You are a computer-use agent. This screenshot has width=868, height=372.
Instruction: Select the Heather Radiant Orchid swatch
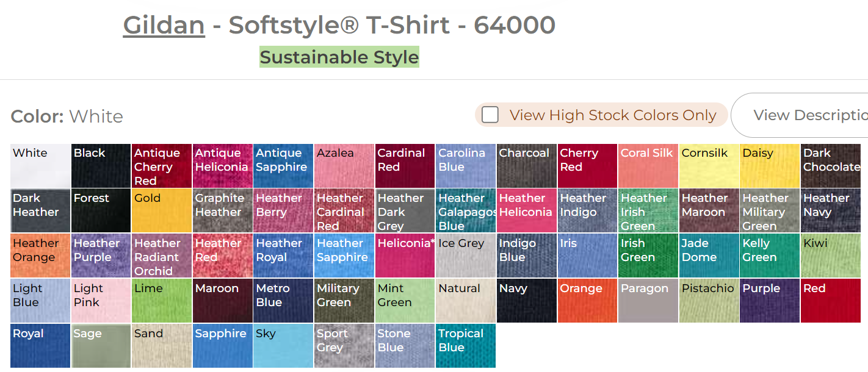point(162,256)
